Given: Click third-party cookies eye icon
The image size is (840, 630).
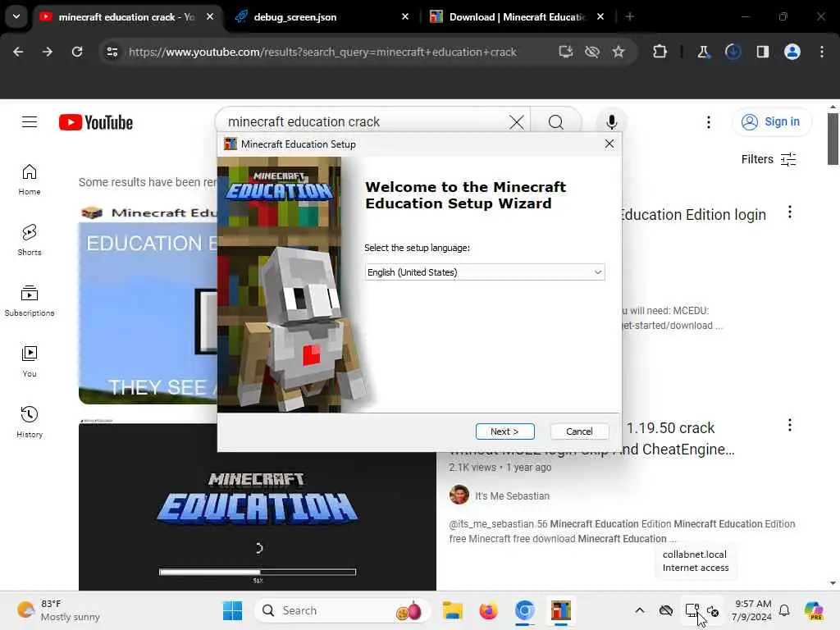Looking at the screenshot, I should [x=592, y=52].
